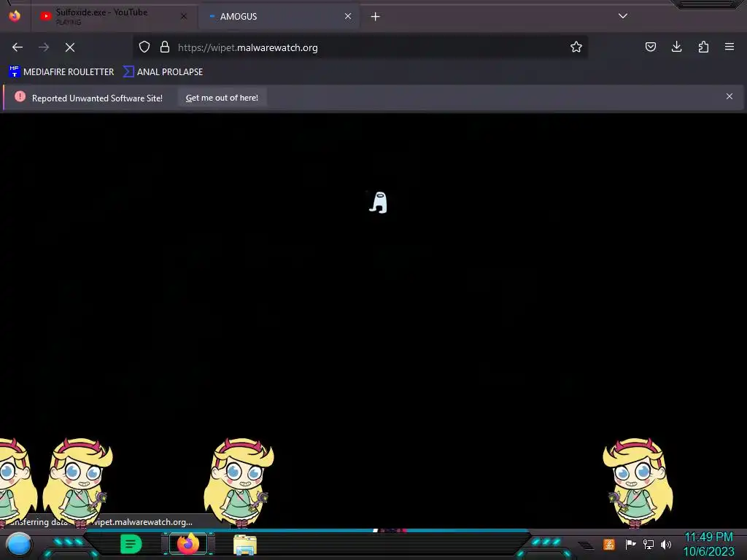This screenshot has width=747, height=560.
Task: Close the AMOGUS tab
Action: (x=348, y=16)
